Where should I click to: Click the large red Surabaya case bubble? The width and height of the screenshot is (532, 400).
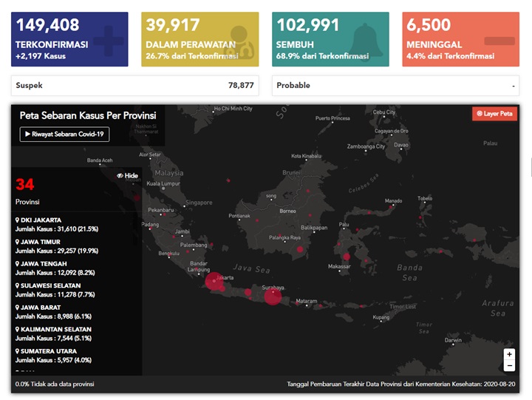(x=273, y=296)
